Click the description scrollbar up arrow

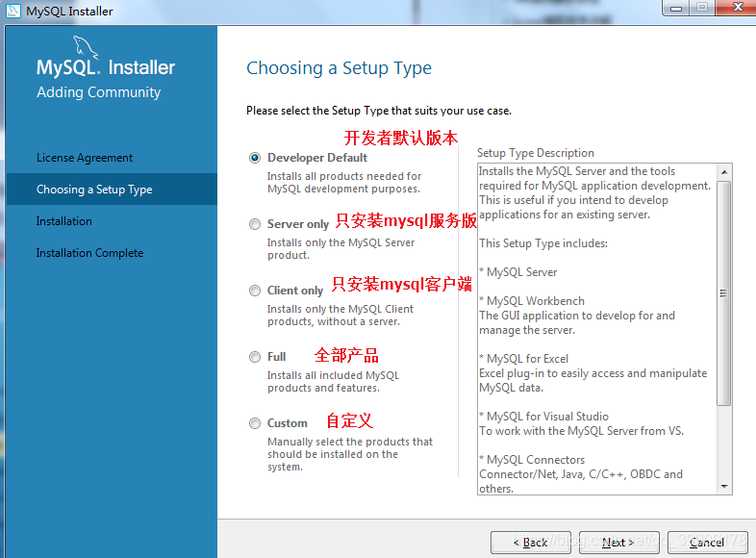pos(724,172)
